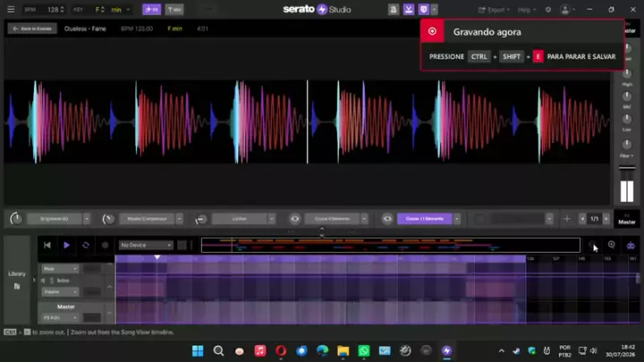This screenshot has width=644, height=362.
Task: Mute the Intro track speaker icon
Action: click(x=43, y=281)
